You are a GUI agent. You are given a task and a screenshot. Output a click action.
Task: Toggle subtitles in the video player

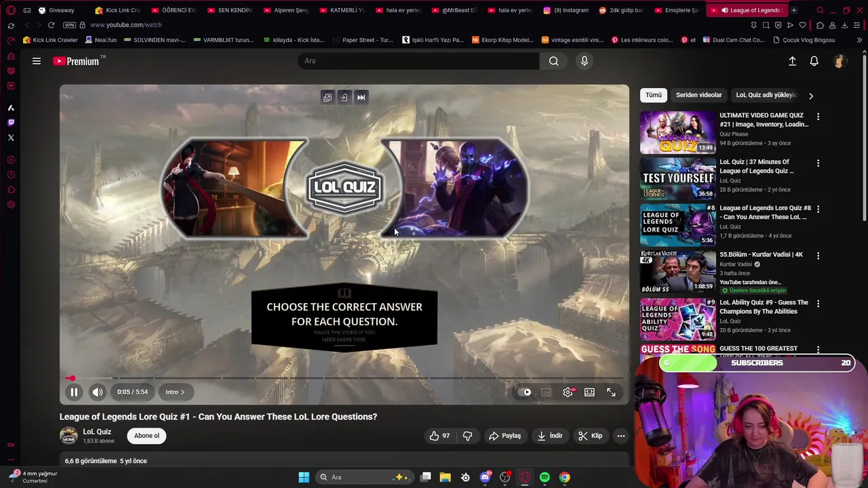(x=546, y=392)
